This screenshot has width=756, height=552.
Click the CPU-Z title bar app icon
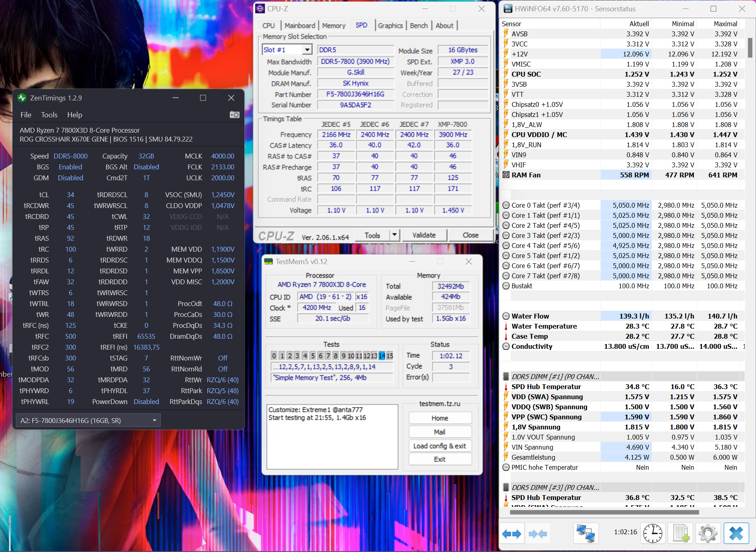[x=260, y=8]
